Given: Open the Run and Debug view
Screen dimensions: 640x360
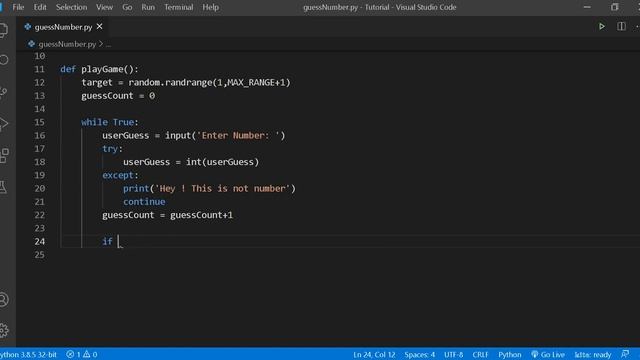Looking at the screenshot, I should [x=3, y=123].
